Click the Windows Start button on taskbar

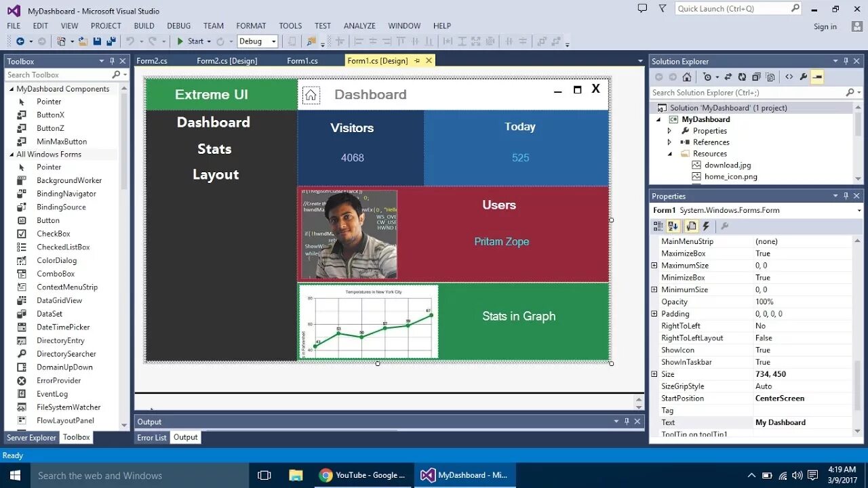tap(14, 475)
